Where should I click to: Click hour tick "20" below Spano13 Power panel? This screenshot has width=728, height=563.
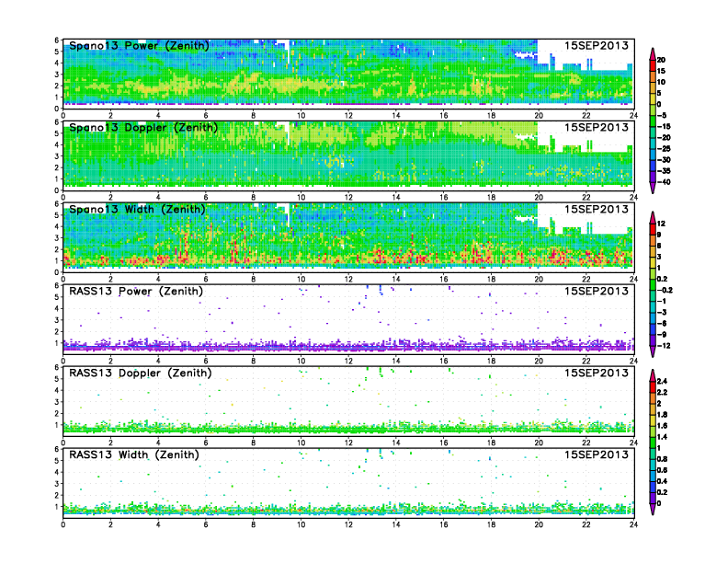tap(539, 116)
